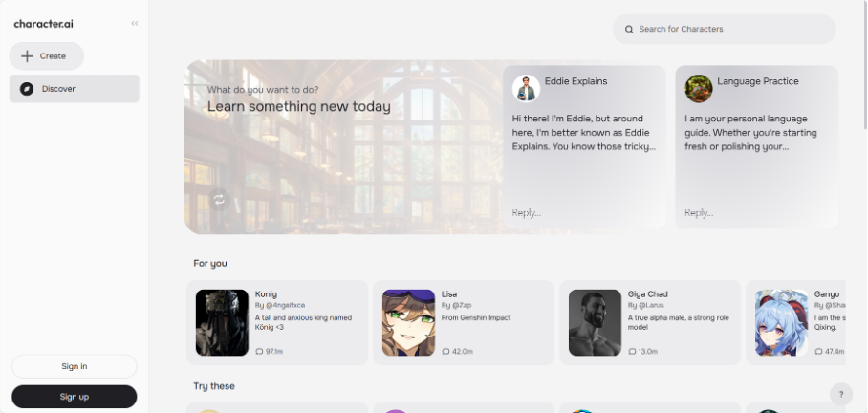The height and width of the screenshot is (413, 868).
Task: Open the Ganyu character card
Action: pos(796,323)
